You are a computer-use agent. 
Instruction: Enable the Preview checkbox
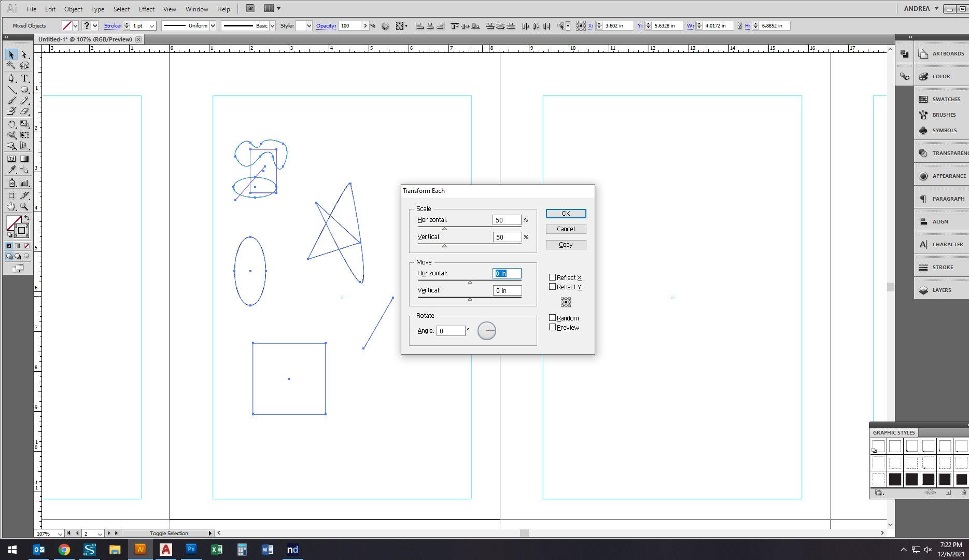pyautogui.click(x=553, y=327)
